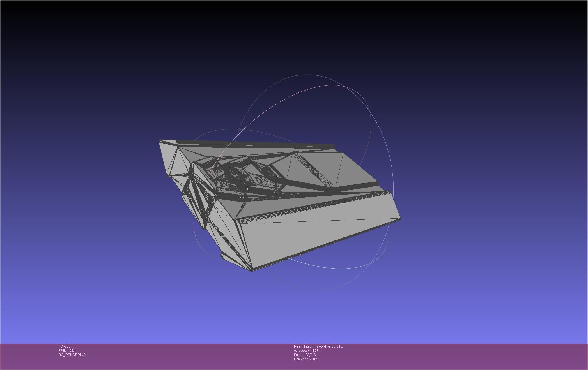The width and height of the screenshot is (588, 370).
Task: Click the Faces: 83,746 info line
Action: pos(305,355)
